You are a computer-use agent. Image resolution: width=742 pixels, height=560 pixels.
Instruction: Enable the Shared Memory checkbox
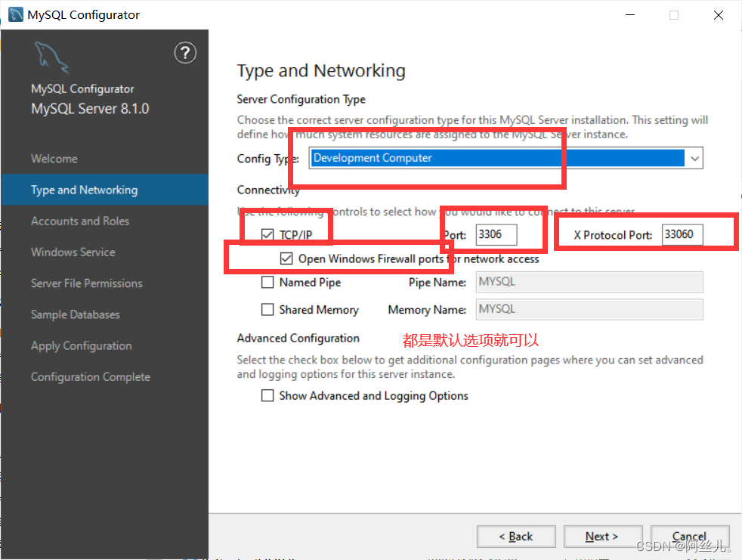pos(267,309)
